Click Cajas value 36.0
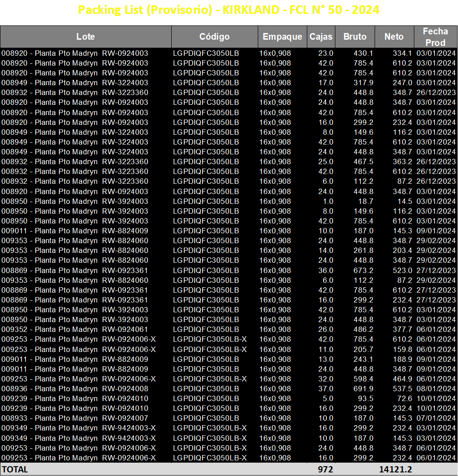The image size is (458, 476). [x=326, y=270]
